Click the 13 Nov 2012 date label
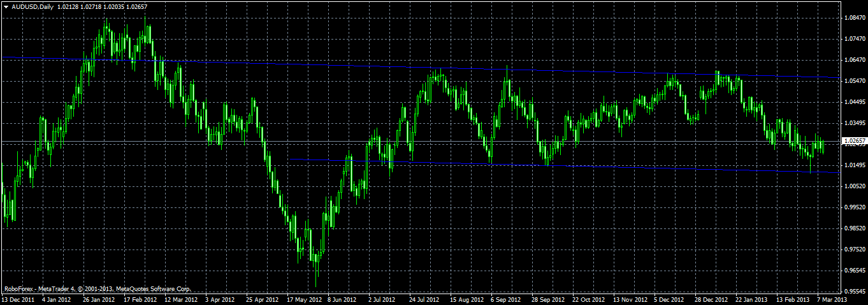The image size is (868, 305). [631, 299]
